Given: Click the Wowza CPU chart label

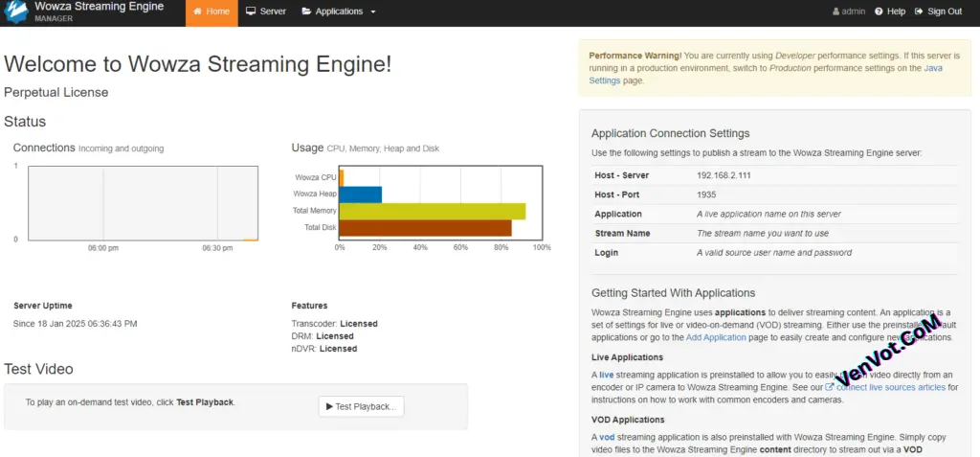Looking at the screenshot, I should coord(316,178).
